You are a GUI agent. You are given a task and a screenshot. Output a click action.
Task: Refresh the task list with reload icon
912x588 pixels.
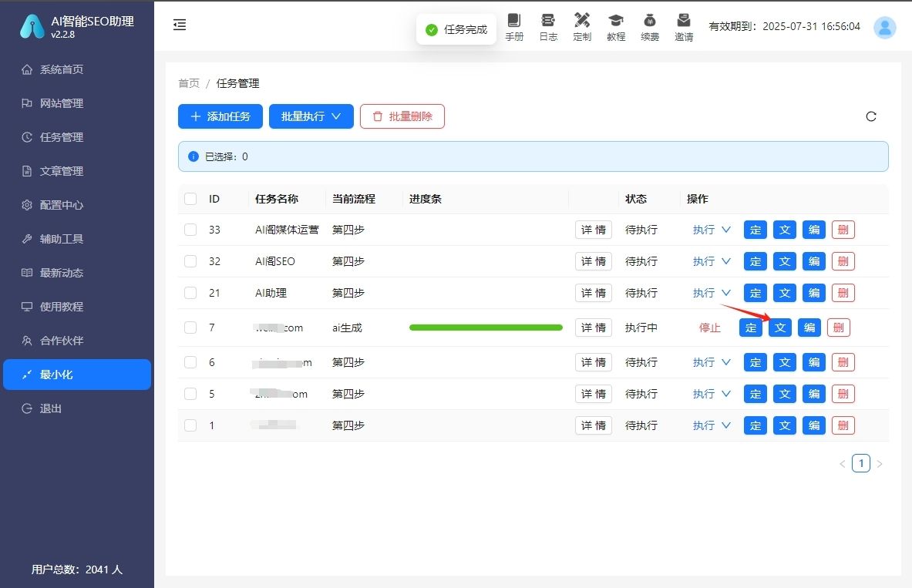[870, 116]
